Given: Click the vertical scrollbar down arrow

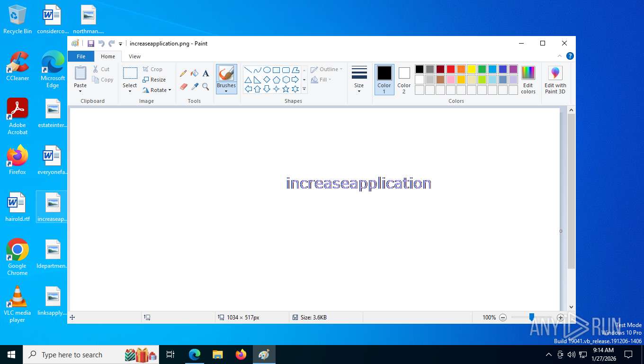Looking at the screenshot, I should click(x=571, y=307).
